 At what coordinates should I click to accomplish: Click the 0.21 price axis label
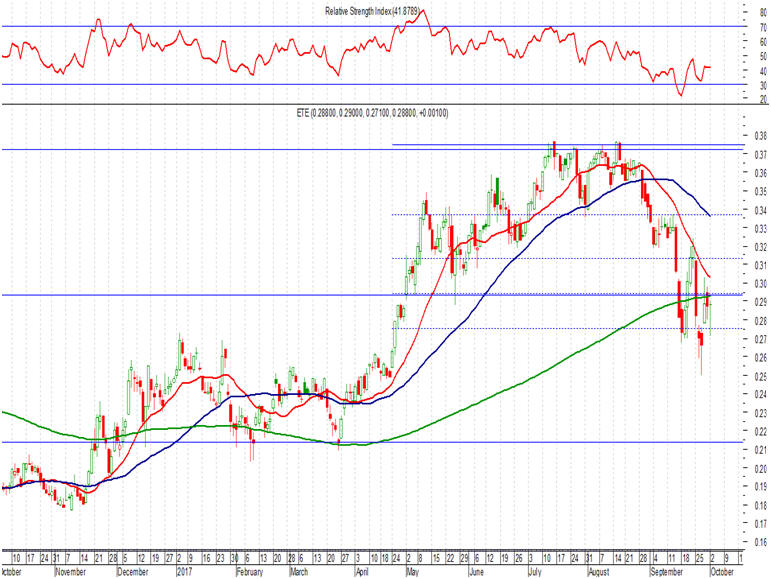point(760,450)
